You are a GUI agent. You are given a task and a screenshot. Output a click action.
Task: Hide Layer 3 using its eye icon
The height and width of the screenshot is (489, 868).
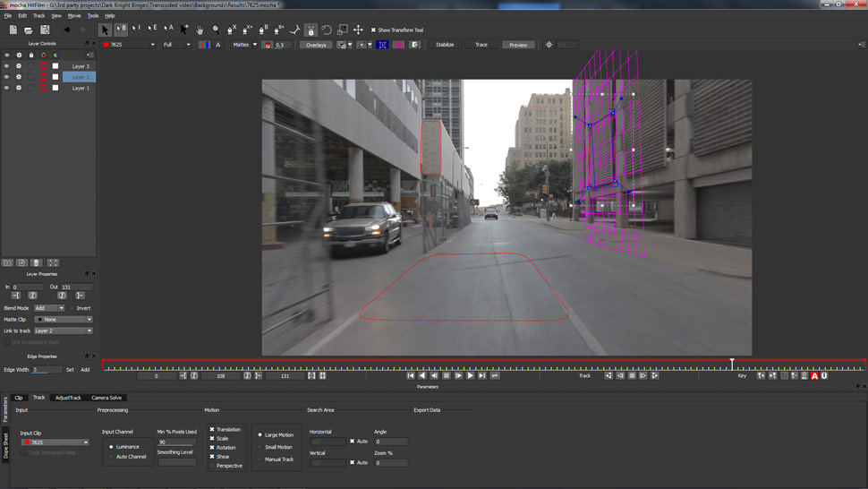tap(6, 66)
